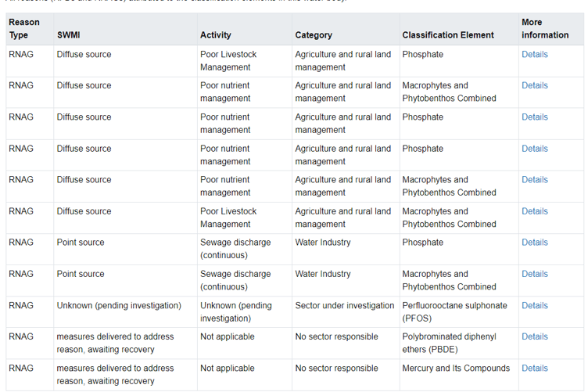Open Details for Sewage discharge Phosphate row
Screen dimensions: 588x392
(534, 243)
